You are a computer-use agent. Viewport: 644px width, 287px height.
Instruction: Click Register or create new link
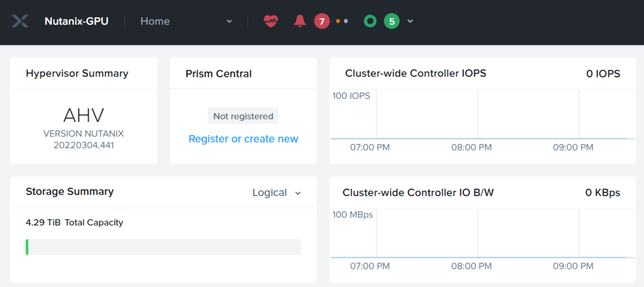tap(243, 139)
